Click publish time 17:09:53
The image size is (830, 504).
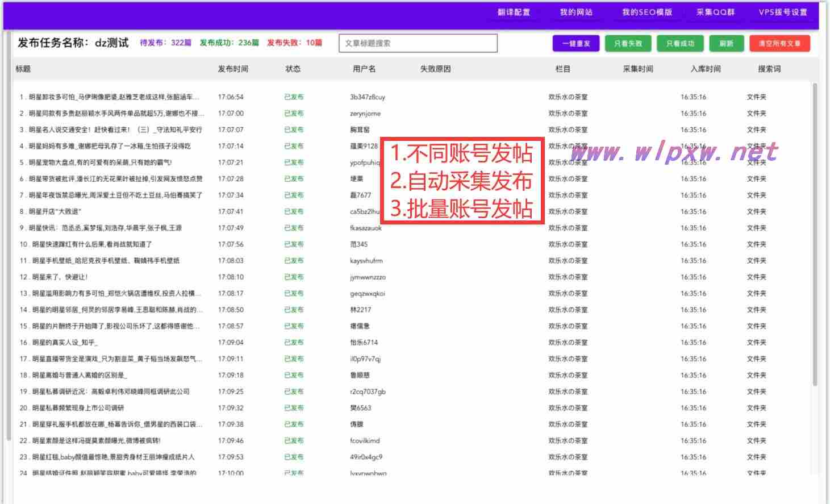click(231, 457)
